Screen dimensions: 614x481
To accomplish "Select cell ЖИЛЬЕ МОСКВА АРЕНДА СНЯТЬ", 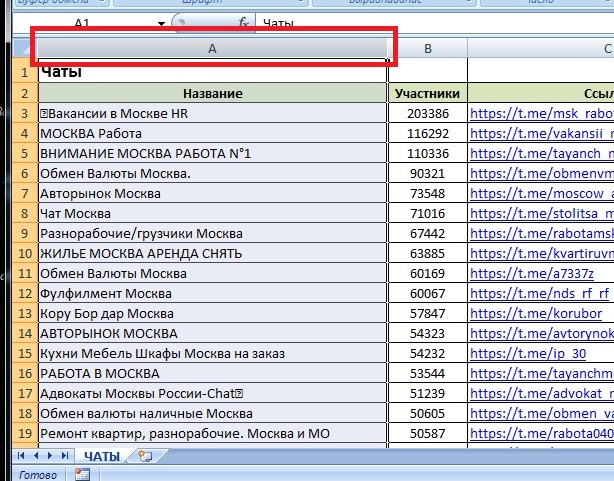I will (x=212, y=253).
